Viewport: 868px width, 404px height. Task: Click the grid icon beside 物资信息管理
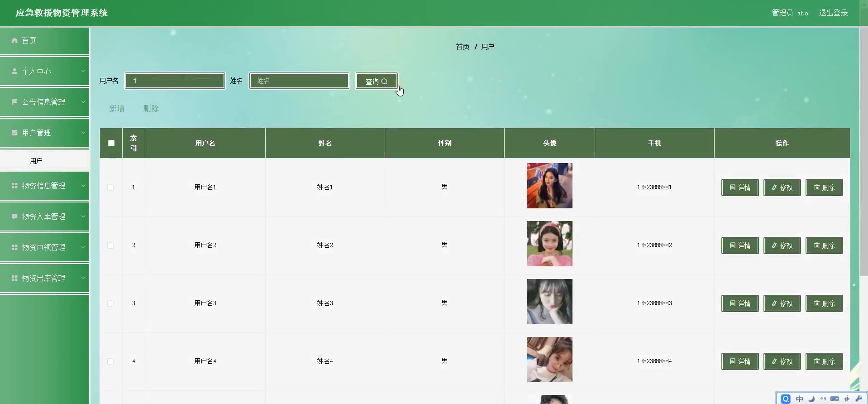14,186
